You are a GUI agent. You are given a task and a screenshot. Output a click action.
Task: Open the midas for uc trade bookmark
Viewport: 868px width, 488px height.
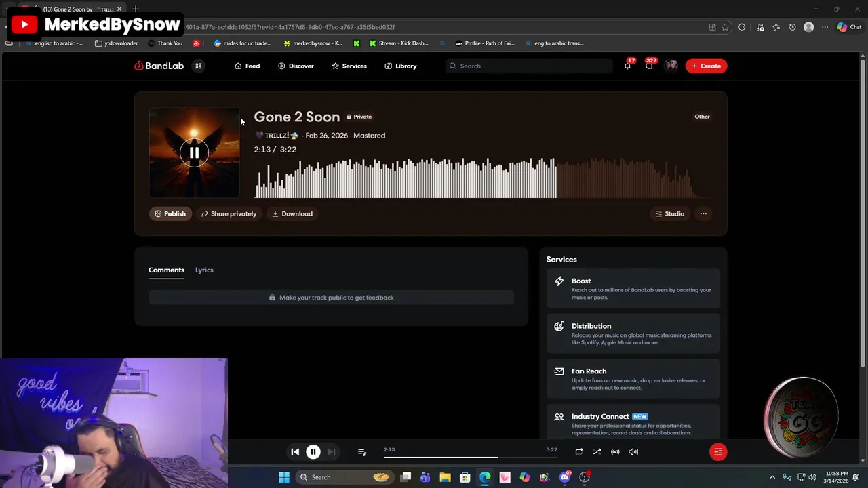243,43
